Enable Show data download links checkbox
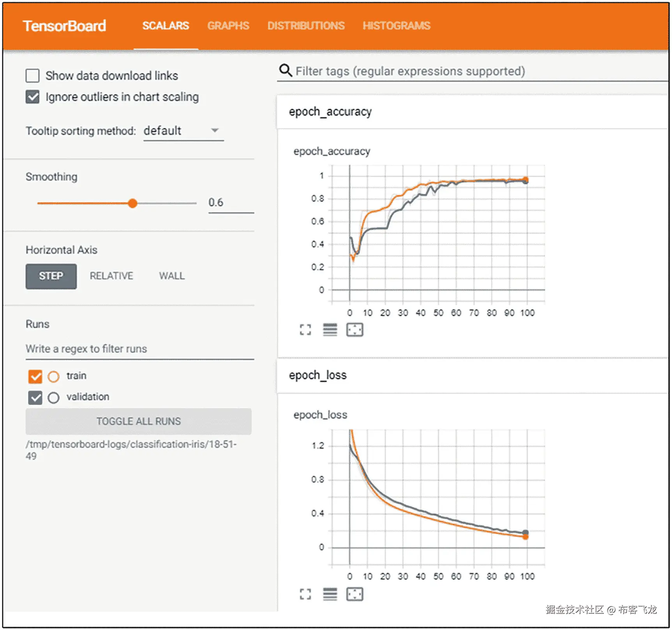 32,76
